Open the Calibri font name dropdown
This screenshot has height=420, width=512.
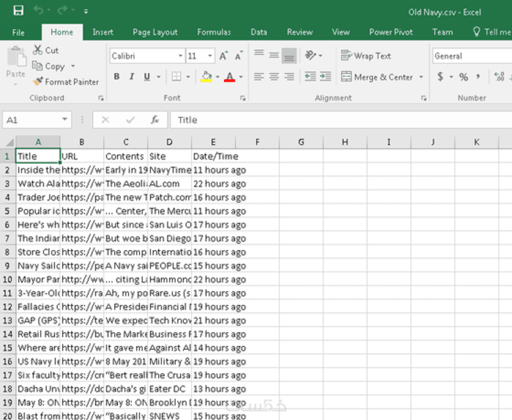coord(180,56)
